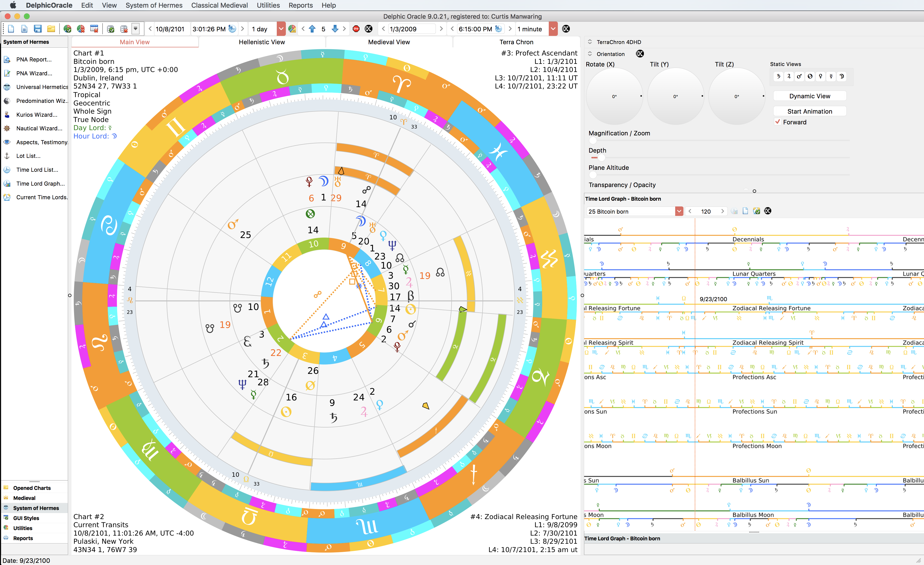Click the yellow open folder icon
Viewport: 924px width, 565px height.
51,29
